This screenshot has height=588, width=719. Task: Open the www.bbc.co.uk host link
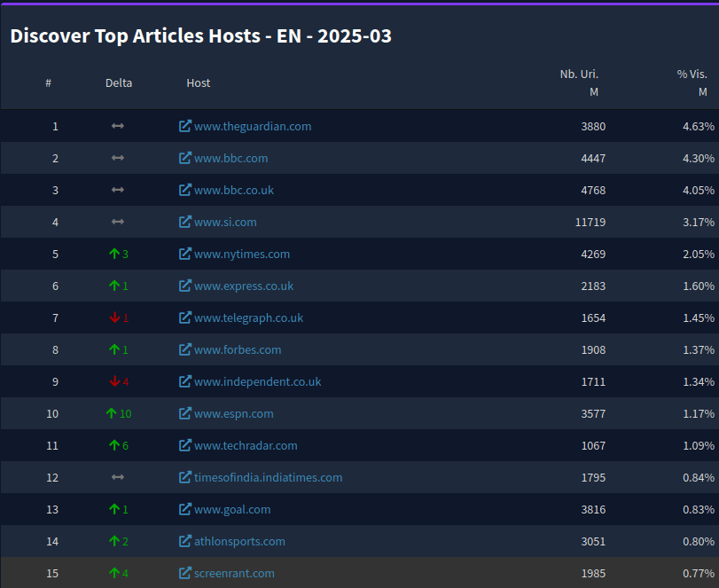234,190
